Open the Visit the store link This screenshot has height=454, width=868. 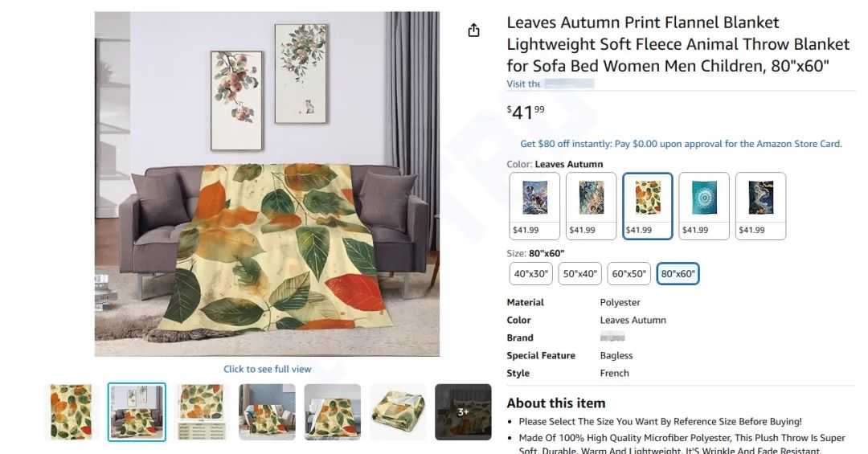coord(551,84)
